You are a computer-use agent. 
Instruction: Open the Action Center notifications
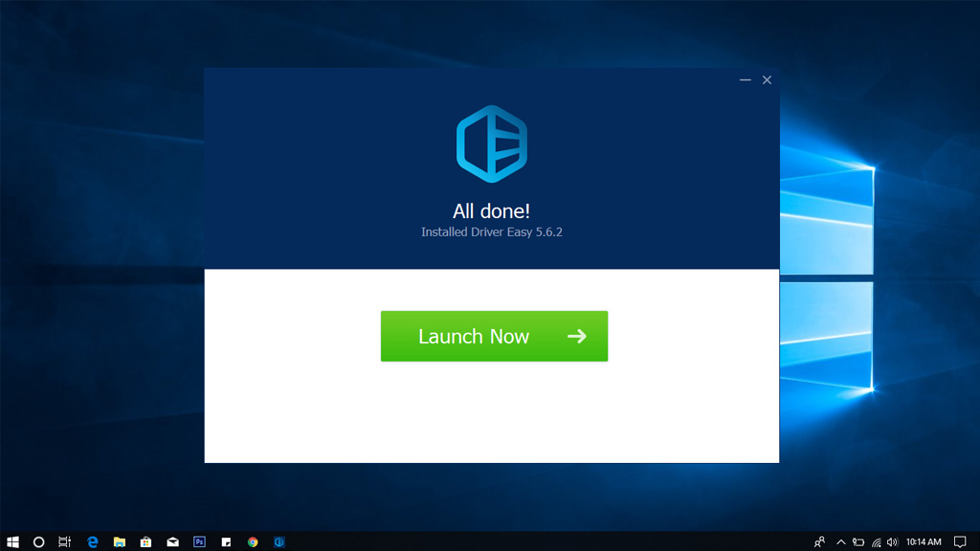[x=960, y=541]
